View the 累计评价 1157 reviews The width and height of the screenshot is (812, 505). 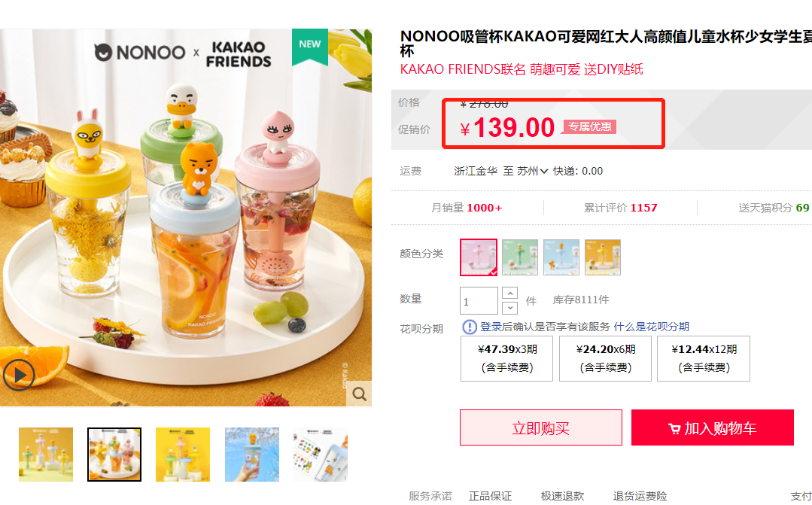click(620, 208)
